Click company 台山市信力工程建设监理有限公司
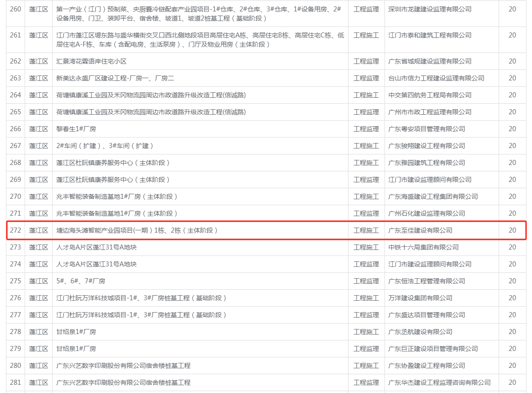This screenshot has height=393, width=532. 436,79
